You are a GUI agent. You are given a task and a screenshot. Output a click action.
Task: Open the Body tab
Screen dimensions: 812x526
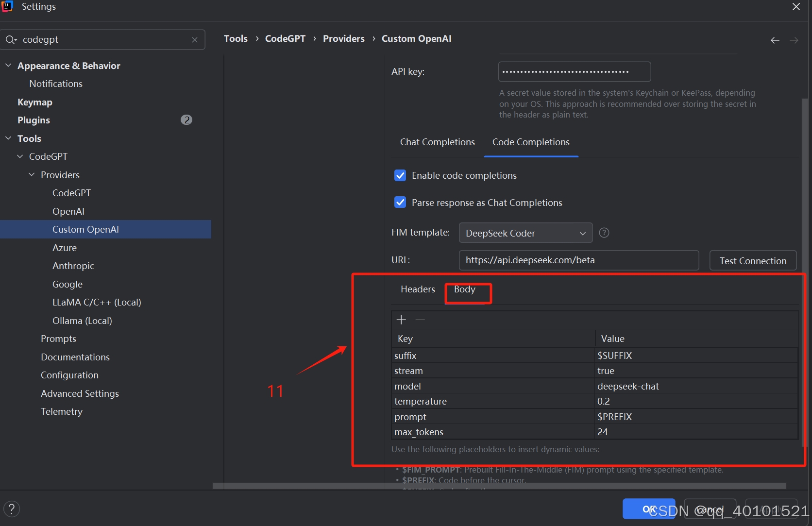tap(465, 289)
